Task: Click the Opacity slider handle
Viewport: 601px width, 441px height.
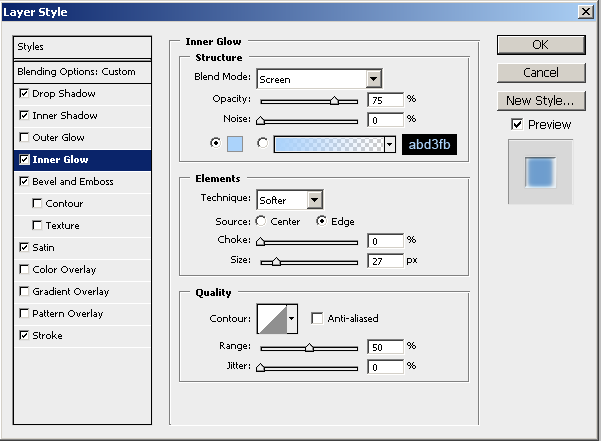Action: coord(334,101)
